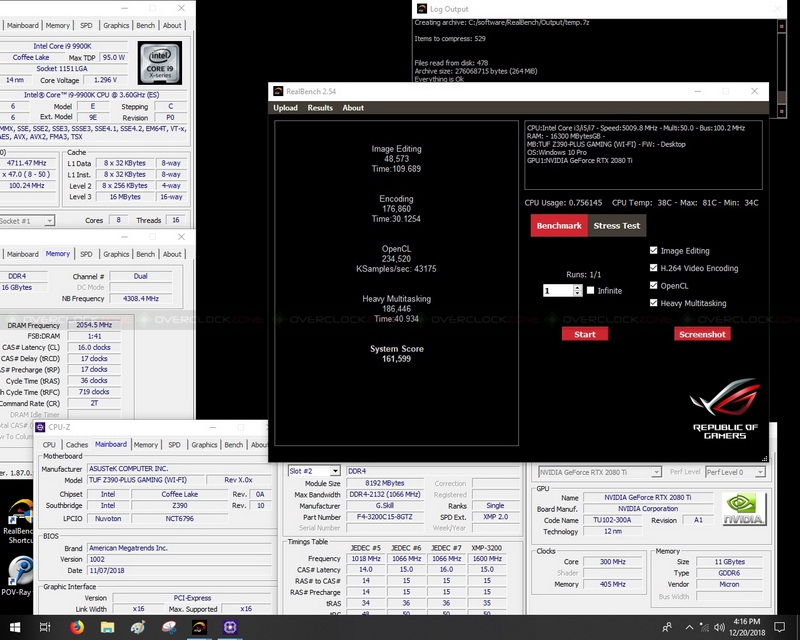The width and height of the screenshot is (800, 640).
Task: Open the Action Center notifications icon
Action: [x=780, y=627]
